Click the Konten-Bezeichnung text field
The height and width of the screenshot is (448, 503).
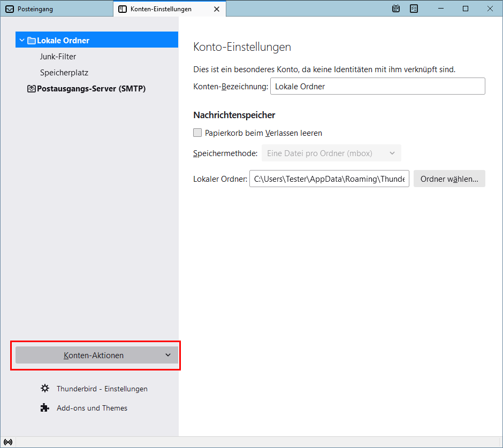point(377,87)
